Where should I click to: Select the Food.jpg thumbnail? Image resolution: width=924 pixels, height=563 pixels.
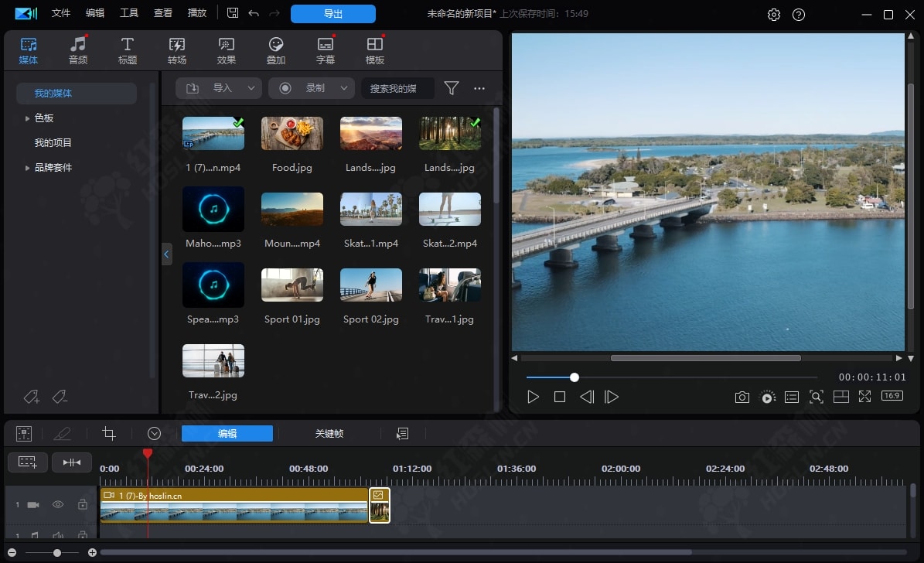tap(292, 134)
